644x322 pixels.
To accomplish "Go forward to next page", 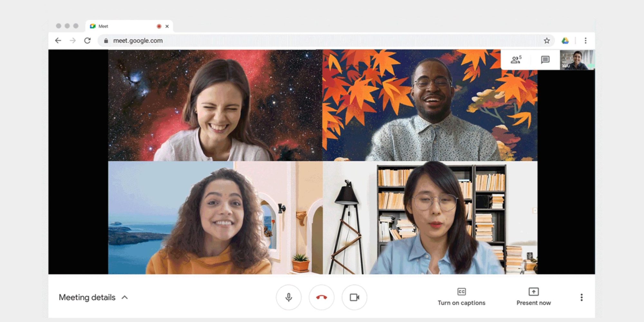I will [73, 41].
